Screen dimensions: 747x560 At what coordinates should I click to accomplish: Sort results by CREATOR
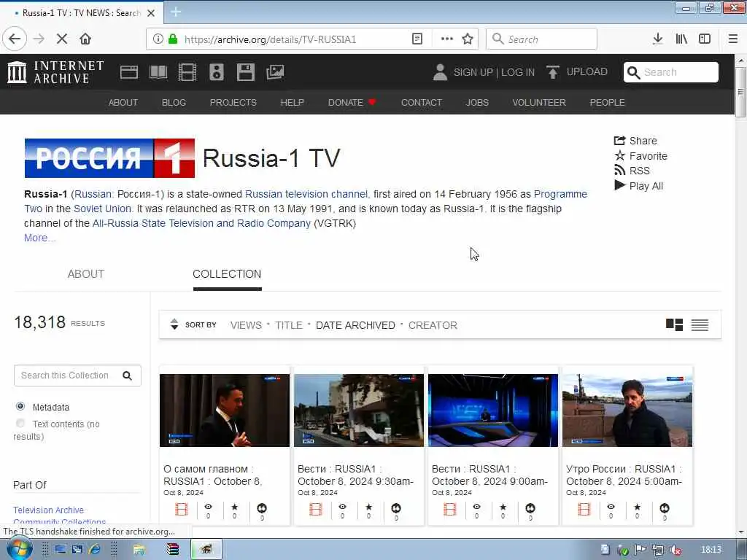433,325
